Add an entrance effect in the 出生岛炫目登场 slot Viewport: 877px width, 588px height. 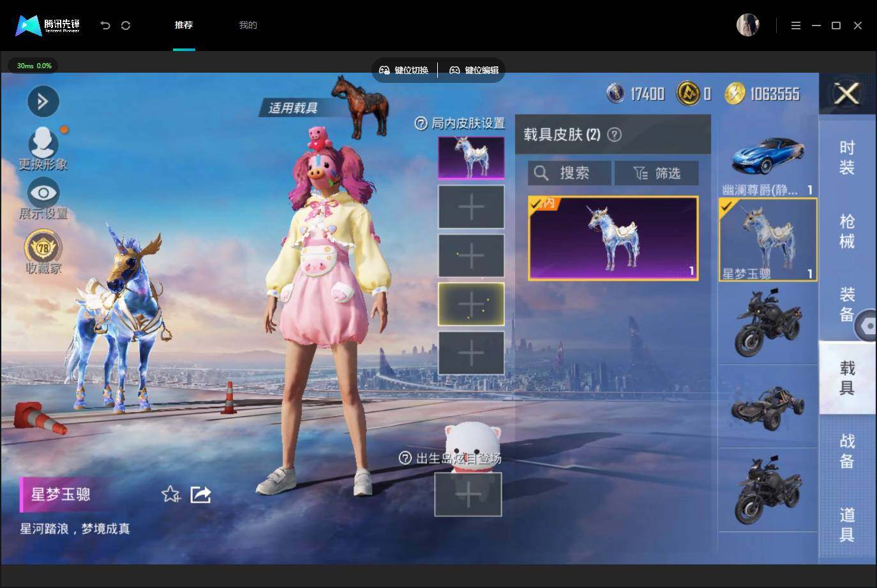coord(468,494)
